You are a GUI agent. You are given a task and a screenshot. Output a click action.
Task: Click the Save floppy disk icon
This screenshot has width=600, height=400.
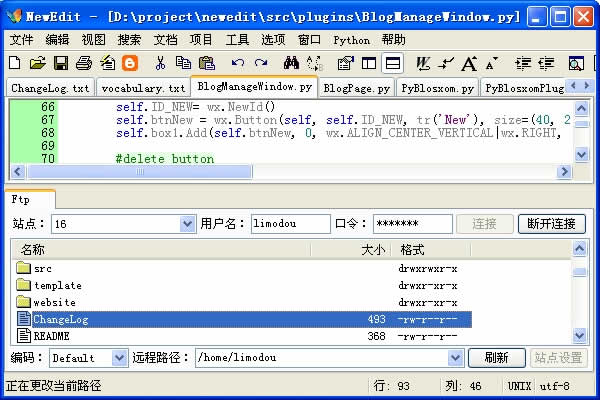pyautogui.click(x=60, y=63)
